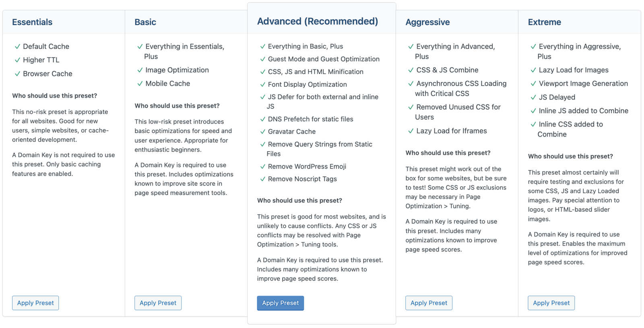The image size is (644, 328).
Task: Select the Advanced (Recommended) heading
Action: pos(318,21)
